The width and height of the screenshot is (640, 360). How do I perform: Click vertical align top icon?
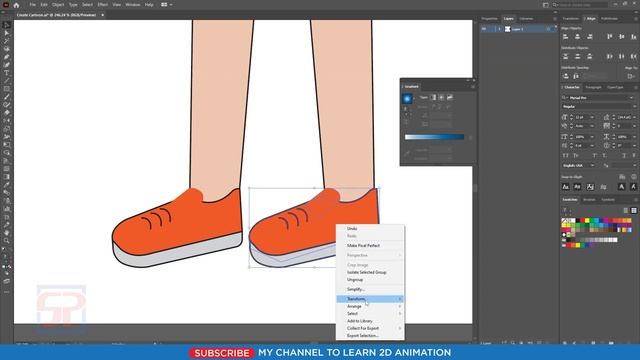coord(609,37)
